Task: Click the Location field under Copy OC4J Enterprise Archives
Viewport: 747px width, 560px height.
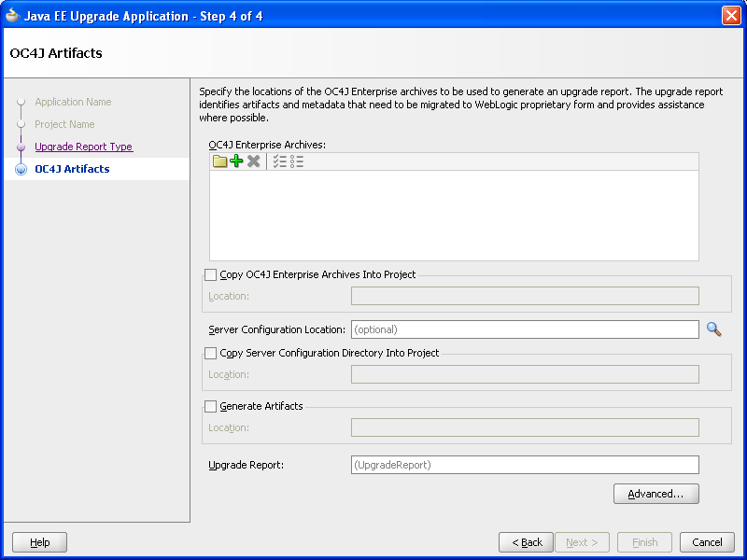Action: 525,296
